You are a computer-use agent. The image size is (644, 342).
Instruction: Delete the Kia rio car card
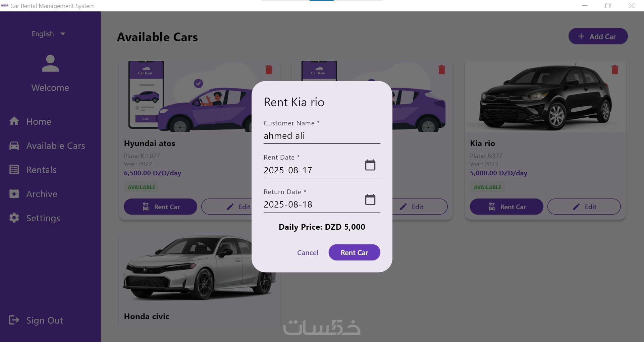point(614,70)
